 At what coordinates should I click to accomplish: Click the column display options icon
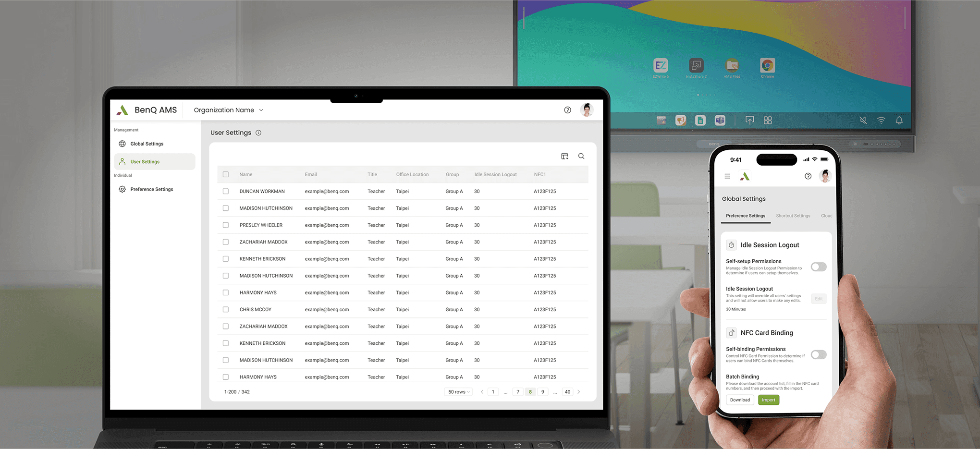click(564, 156)
